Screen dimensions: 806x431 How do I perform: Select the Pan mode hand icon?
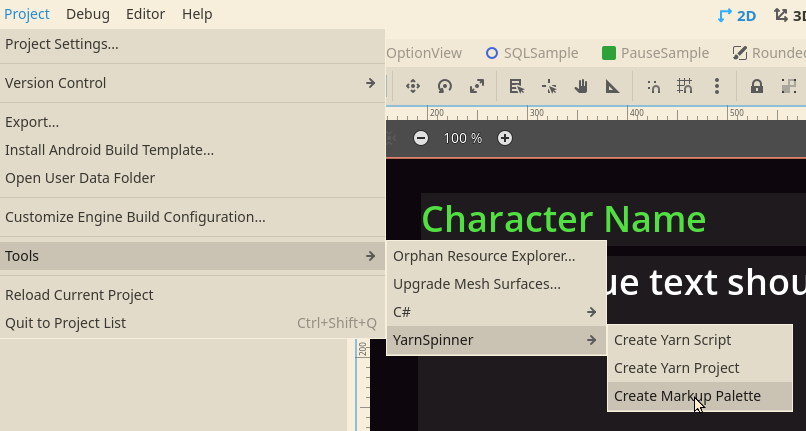coord(581,86)
